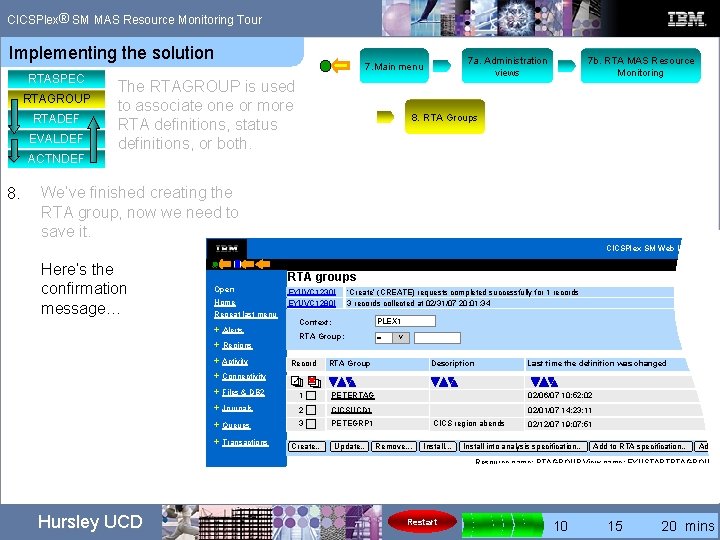Click the red deselect-all records icon
The width and height of the screenshot is (720, 540).
point(315,381)
